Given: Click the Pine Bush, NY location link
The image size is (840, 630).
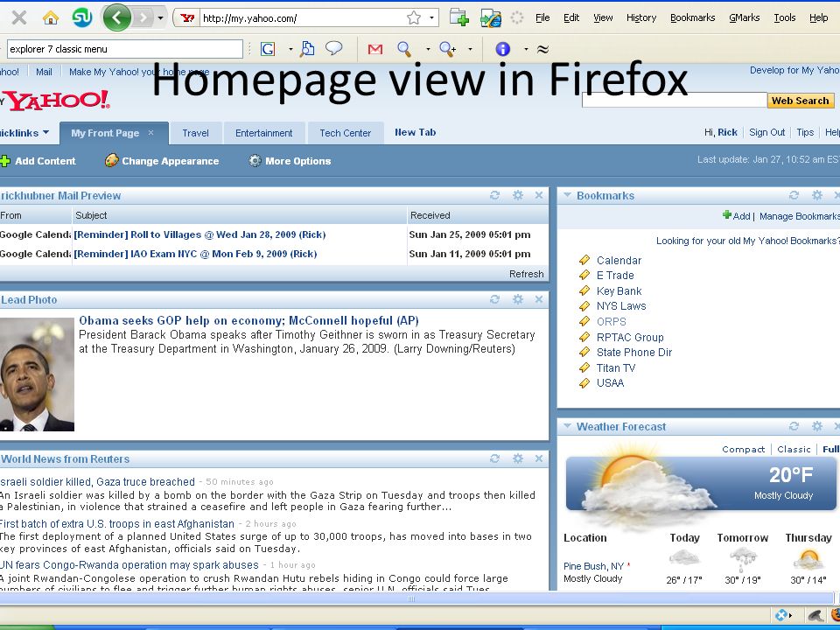Looking at the screenshot, I should point(593,566).
